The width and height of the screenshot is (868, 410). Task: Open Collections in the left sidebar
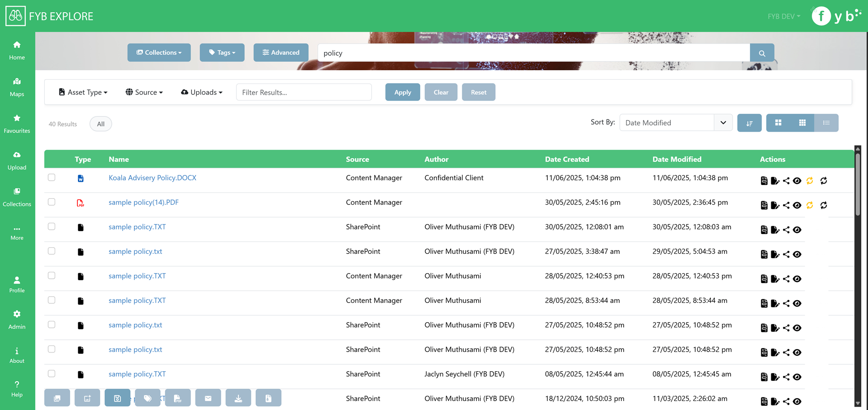coord(17,197)
